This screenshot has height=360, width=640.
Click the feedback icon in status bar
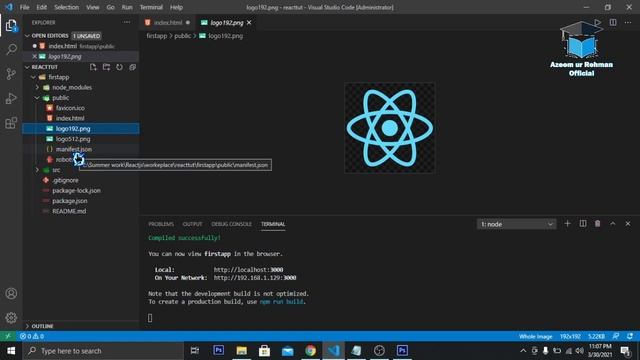pos(616,336)
